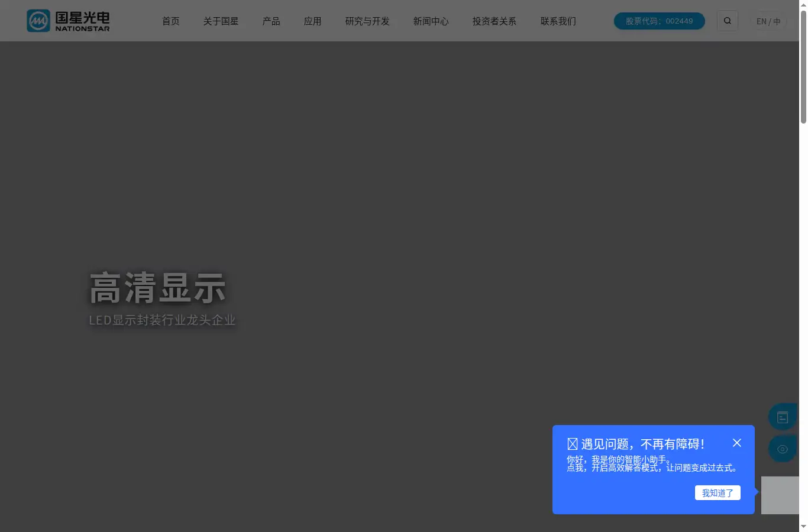Open the search icon button
Image resolution: width=808 pixels, height=532 pixels.
(727, 21)
